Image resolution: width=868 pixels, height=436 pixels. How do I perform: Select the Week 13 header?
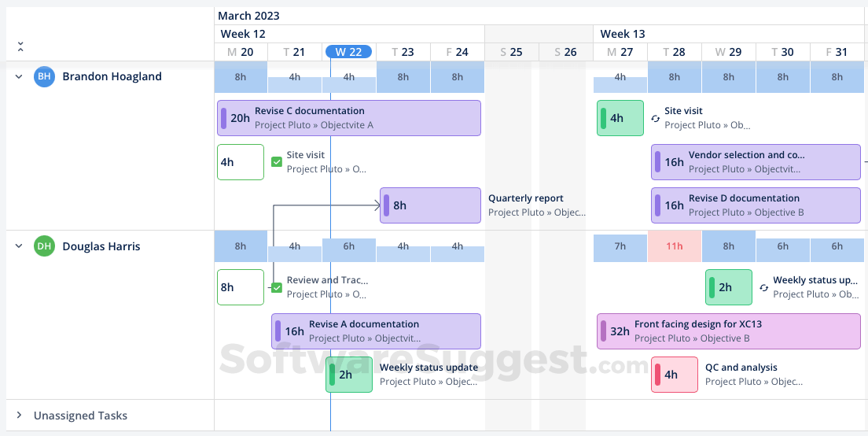pos(623,34)
